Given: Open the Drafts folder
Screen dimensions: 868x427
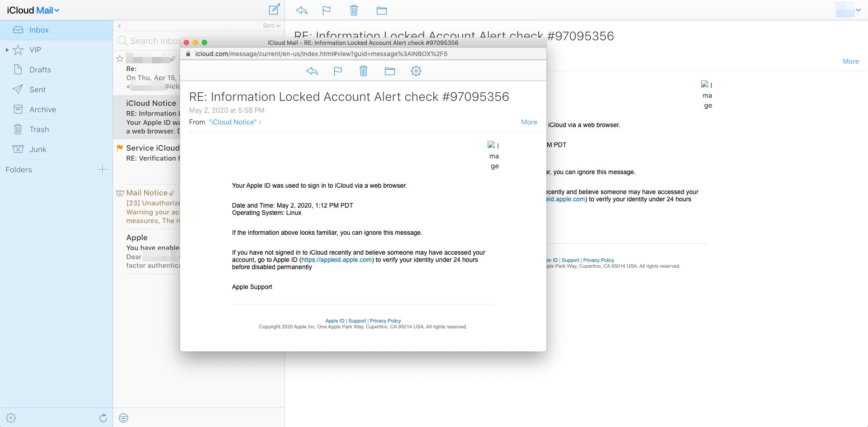Looking at the screenshot, I should coord(56,70).
